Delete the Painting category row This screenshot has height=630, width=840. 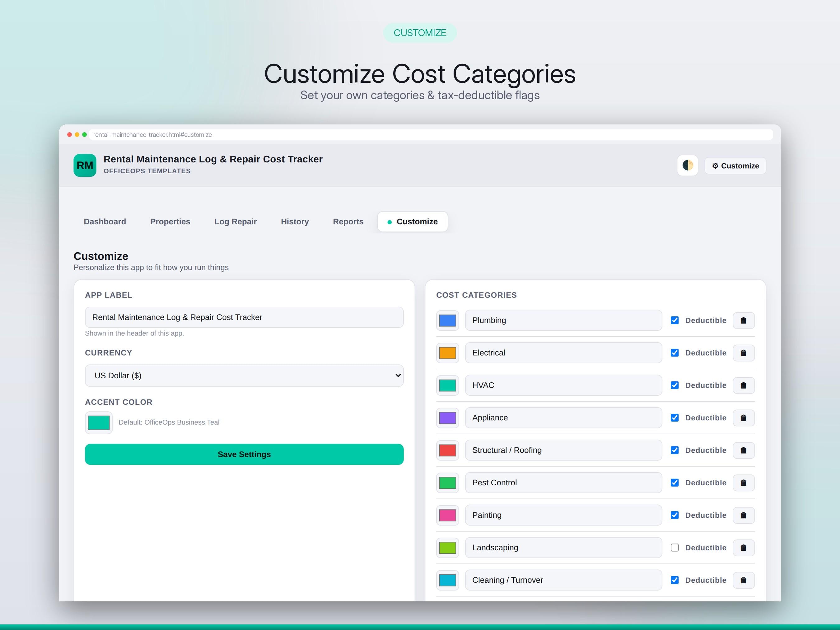point(743,515)
